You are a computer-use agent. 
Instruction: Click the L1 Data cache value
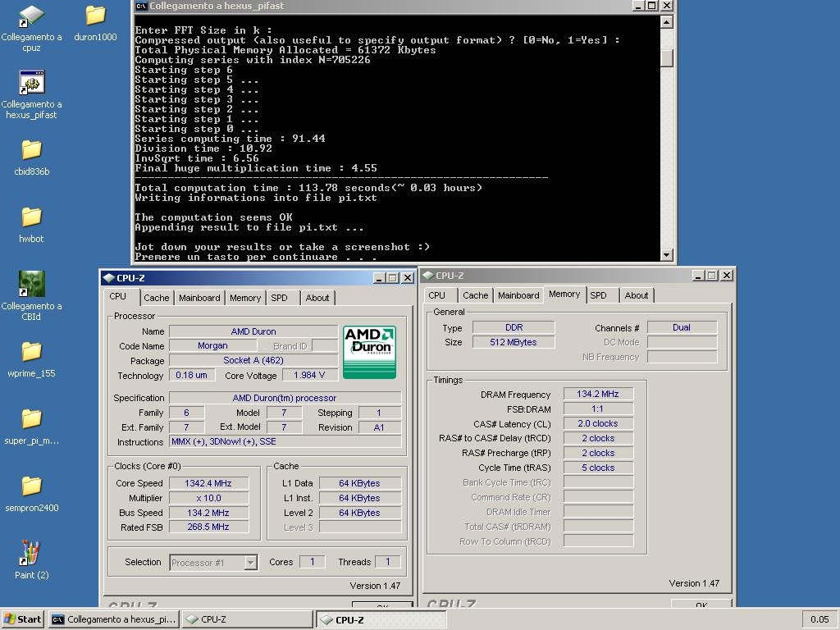[x=359, y=483]
